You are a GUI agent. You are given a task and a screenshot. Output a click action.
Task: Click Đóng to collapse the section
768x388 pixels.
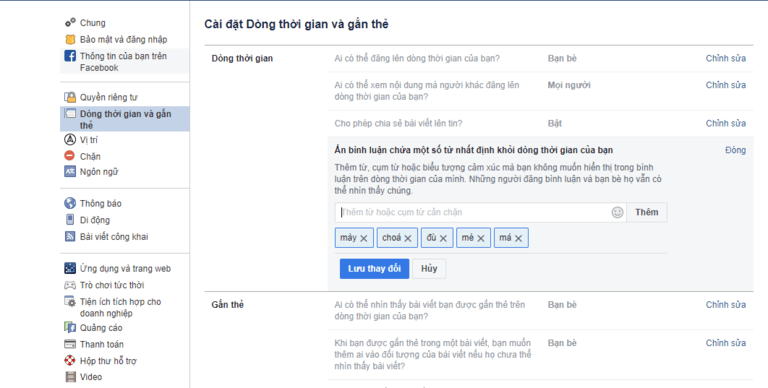coord(735,150)
